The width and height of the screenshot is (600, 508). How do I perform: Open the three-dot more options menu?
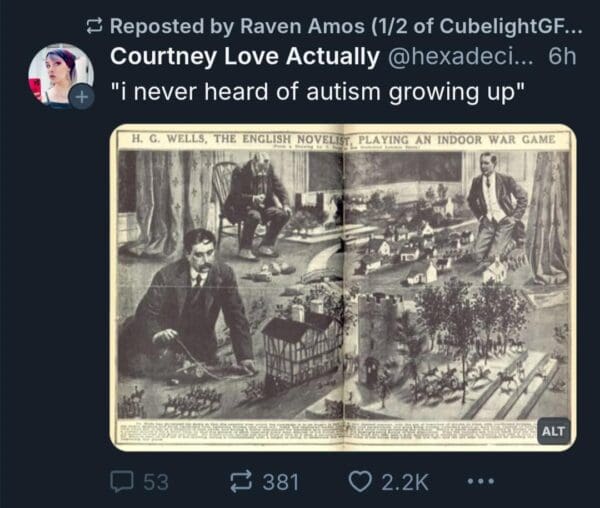(x=481, y=481)
